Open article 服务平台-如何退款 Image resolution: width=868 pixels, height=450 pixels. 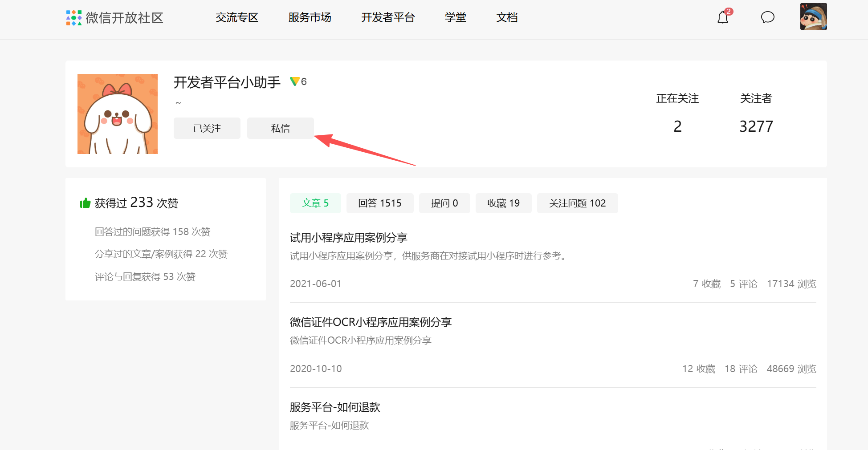click(x=335, y=407)
